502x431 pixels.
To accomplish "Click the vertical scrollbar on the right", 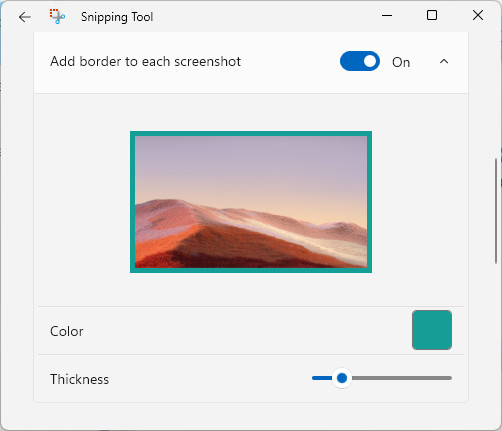I will click(x=496, y=211).
